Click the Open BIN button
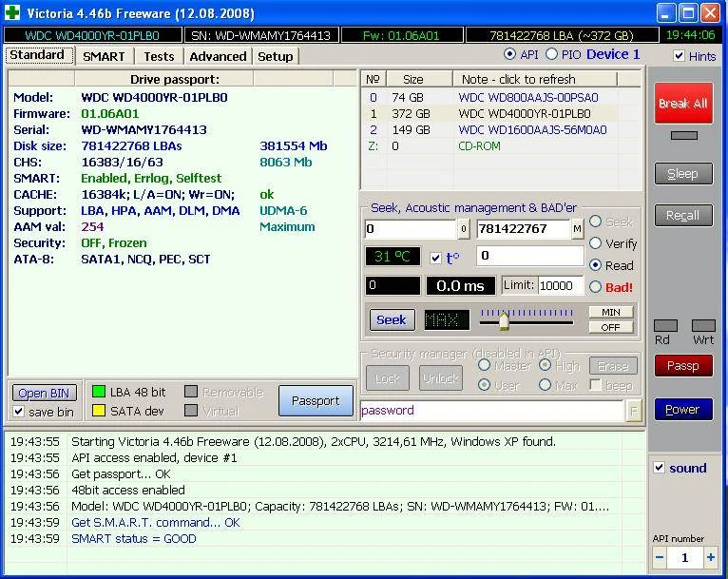Viewport: 728px width, 579px height. (x=44, y=393)
